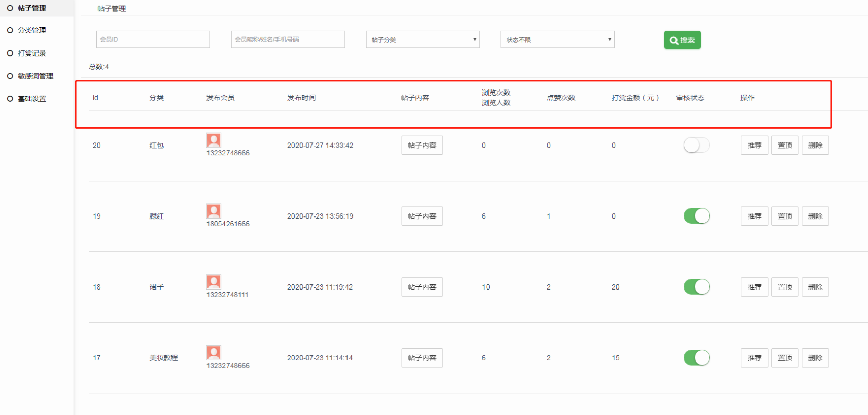
Task: Open 敏感词管理 sidebar item
Action: [x=35, y=76]
